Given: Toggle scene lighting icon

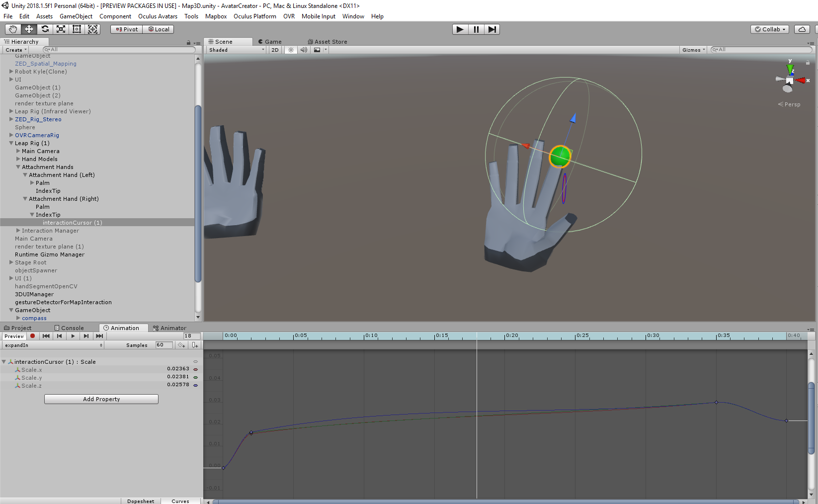Looking at the screenshot, I should click(x=291, y=50).
